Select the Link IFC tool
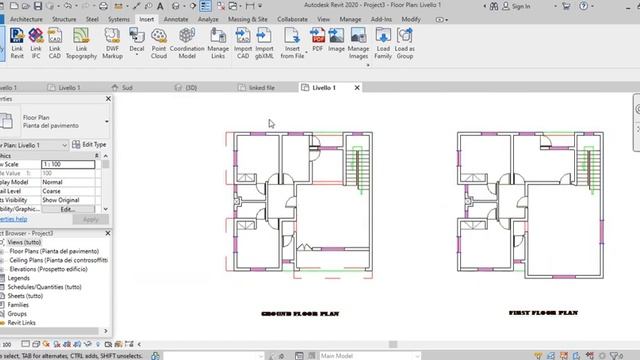Viewport: 640px width, 360px height. pyautogui.click(x=36, y=44)
